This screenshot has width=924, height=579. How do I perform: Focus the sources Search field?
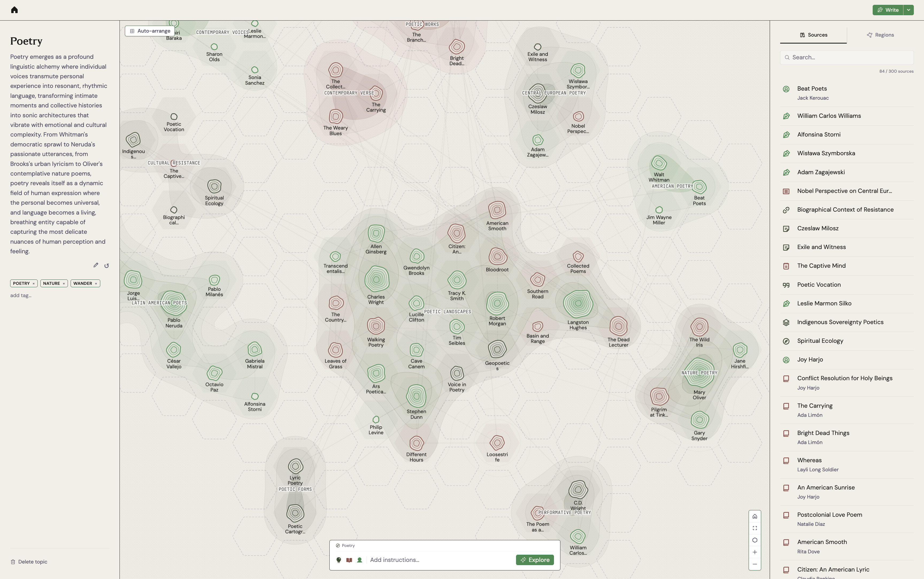[847, 57]
